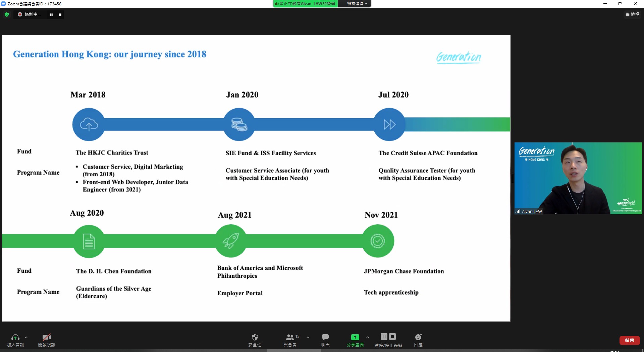Click 'Employer Portal' text
This screenshot has width=644, height=352.
click(240, 293)
